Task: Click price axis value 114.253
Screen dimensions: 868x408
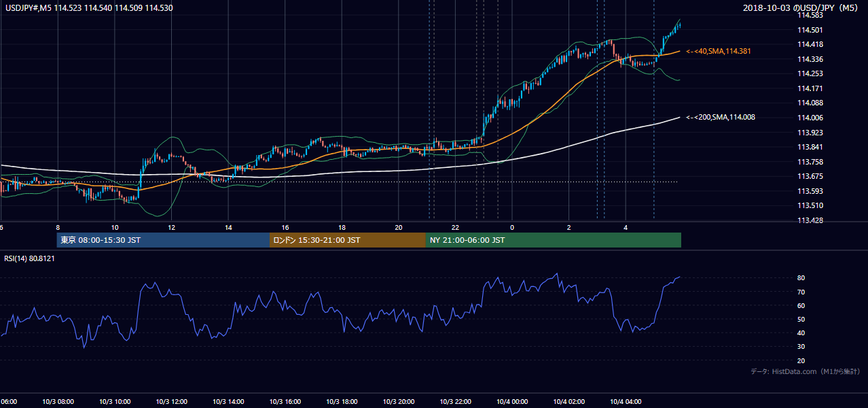Action: point(810,73)
